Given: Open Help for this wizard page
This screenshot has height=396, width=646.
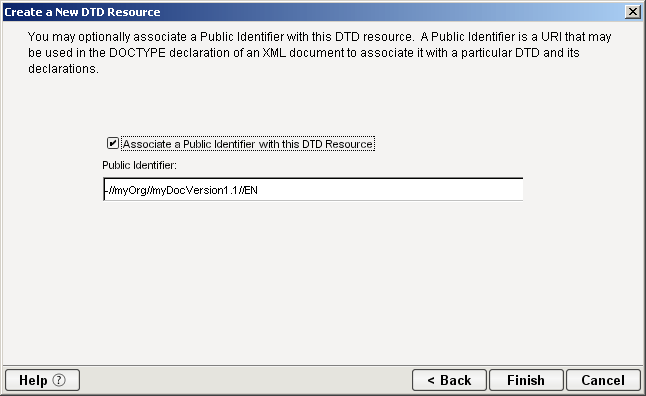Looking at the screenshot, I should (x=42, y=380).
